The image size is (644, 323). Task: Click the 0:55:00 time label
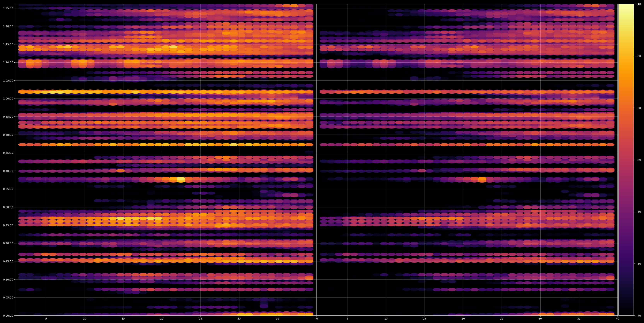[x=8, y=117]
